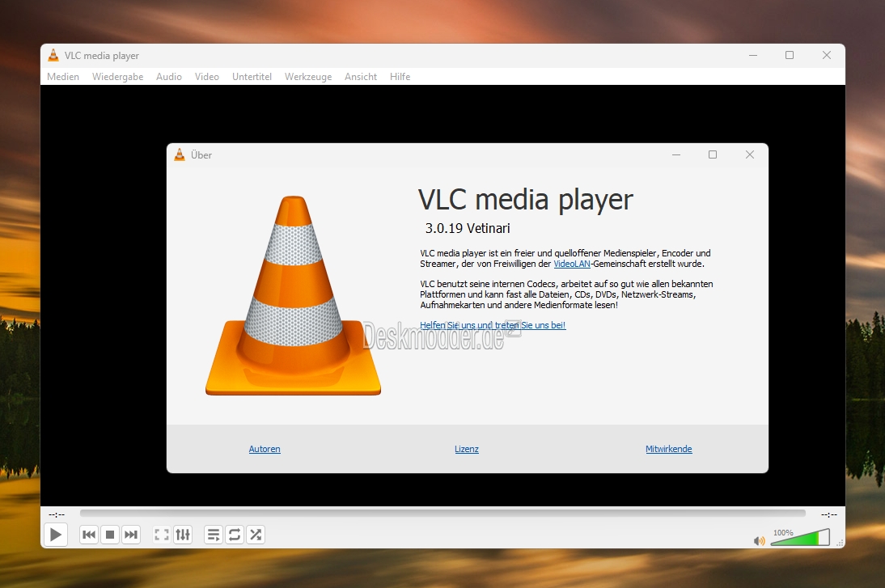Click the large VLC cone logo
The height and width of the screenshot is (588, 885).
point(293,295)
